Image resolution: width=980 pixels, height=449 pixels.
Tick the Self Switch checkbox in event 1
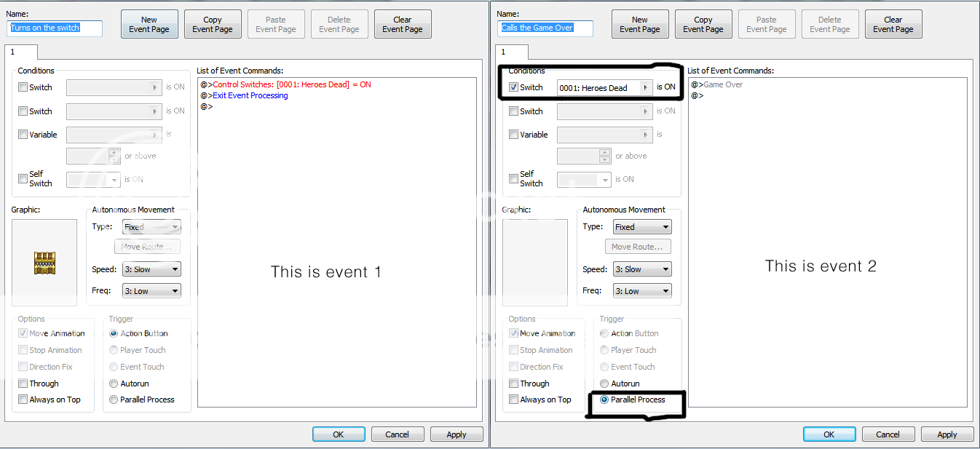(23, 179)
